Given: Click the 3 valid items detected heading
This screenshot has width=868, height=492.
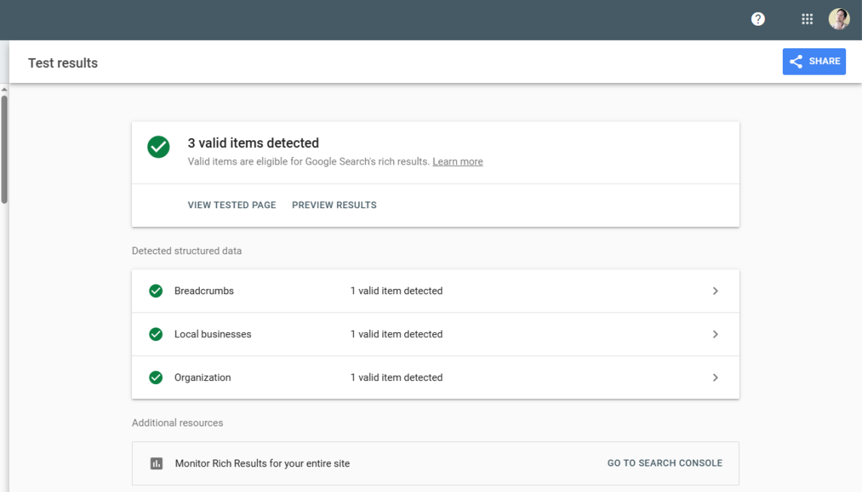Looking at the screenshot, I should 253,143.
